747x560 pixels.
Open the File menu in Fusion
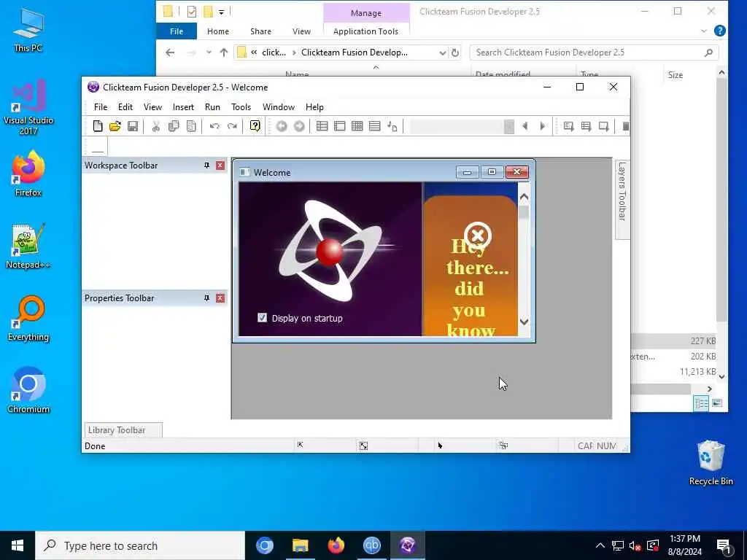pyautogui.click(x=101, y=107)
